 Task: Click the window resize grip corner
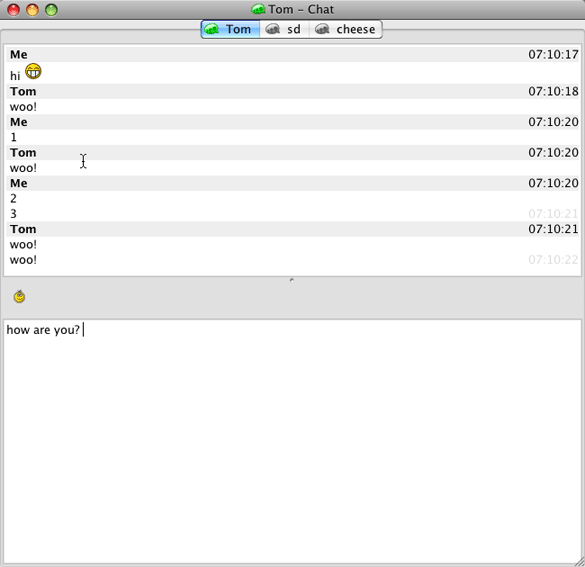click(579, 561)
